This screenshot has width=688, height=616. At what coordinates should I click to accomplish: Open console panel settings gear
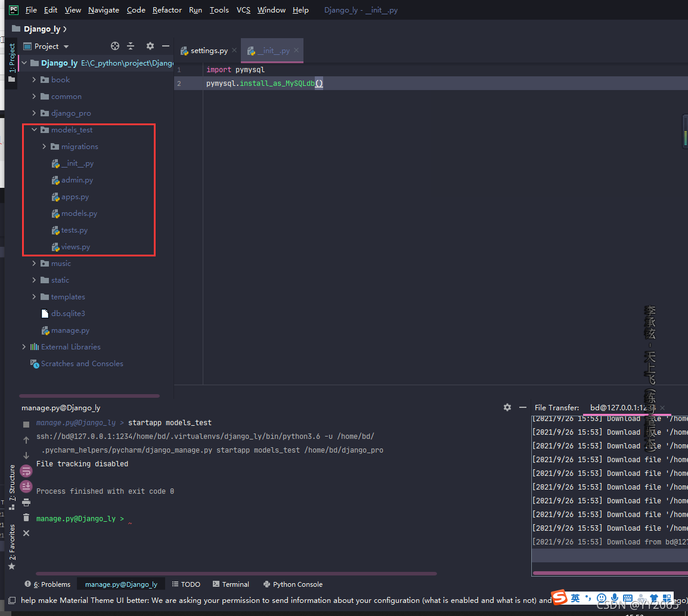point(507,407)
